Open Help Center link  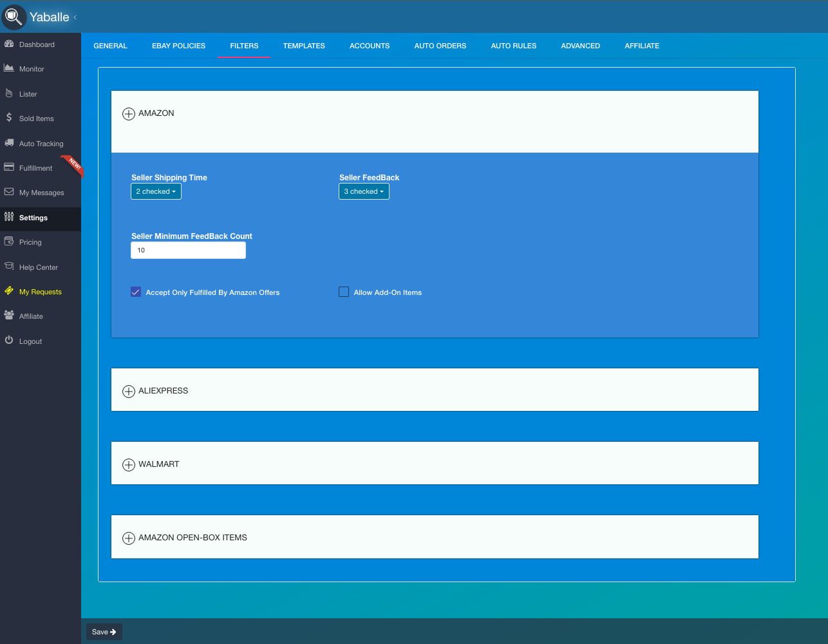point(41,267)
